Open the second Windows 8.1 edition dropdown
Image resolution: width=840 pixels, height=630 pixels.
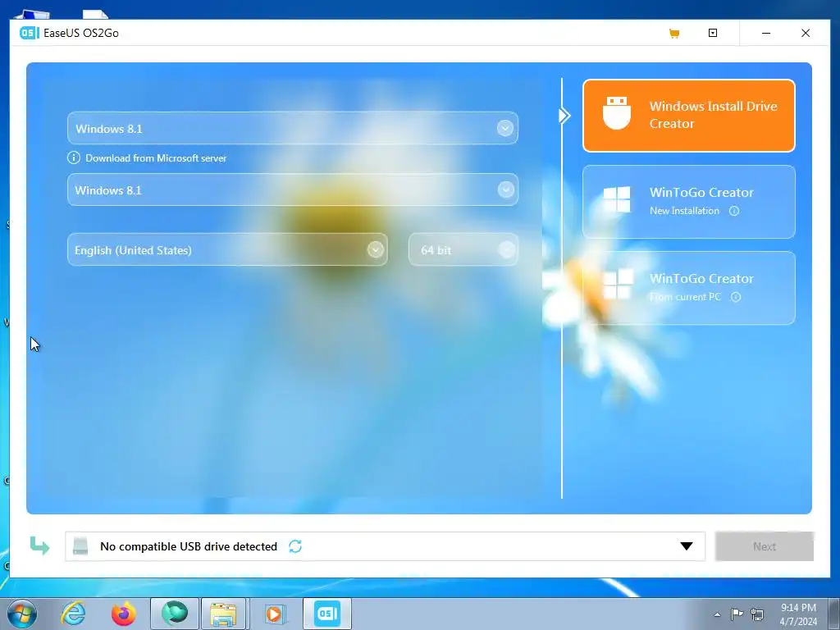point(293,189)
